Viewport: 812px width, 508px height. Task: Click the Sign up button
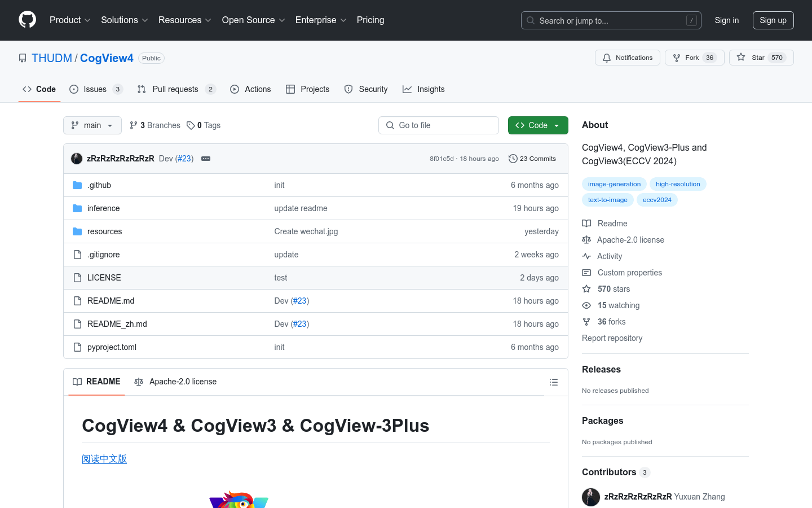[773, 20]
